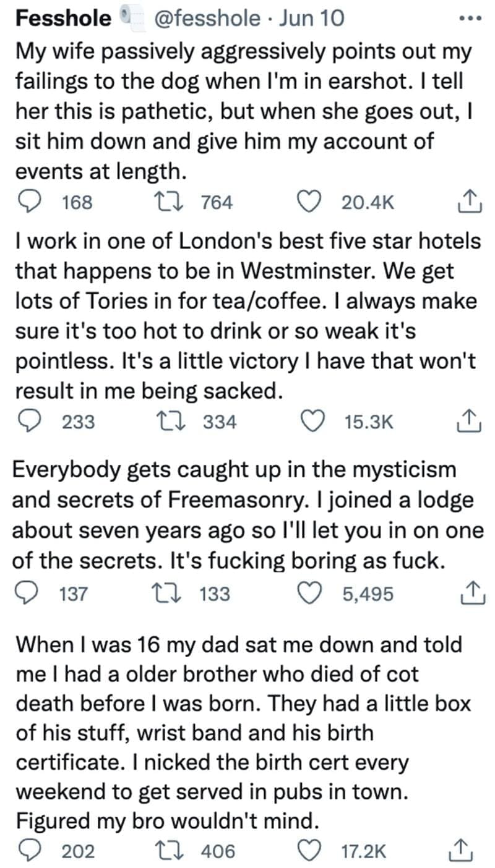Share the Freemasonry tweet
The width and height of the screenshot is (495, 868).
coord(470,594)
